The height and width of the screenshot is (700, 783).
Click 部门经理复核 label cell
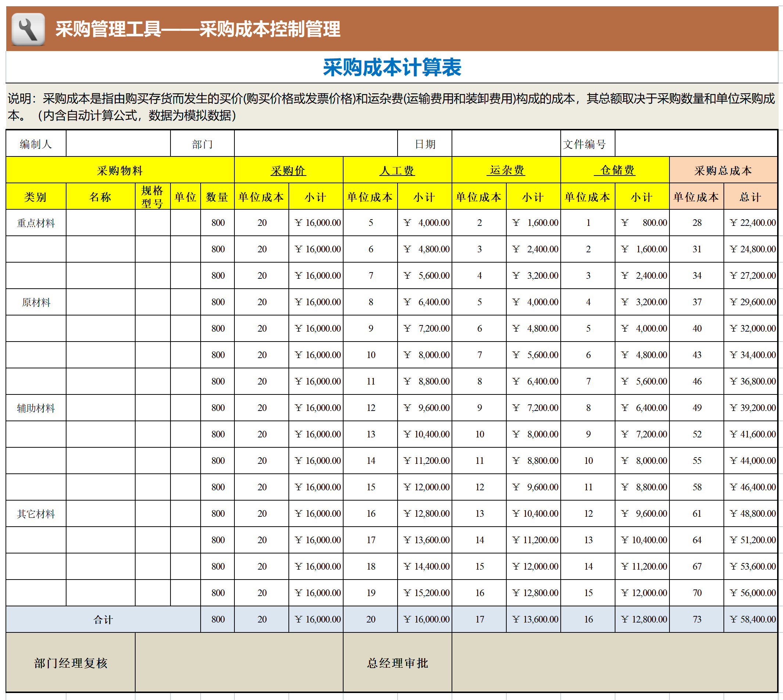(71, 663)
